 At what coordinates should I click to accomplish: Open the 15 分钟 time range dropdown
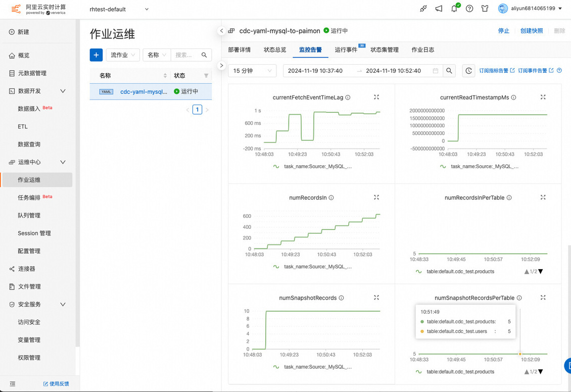click(252, 71)
